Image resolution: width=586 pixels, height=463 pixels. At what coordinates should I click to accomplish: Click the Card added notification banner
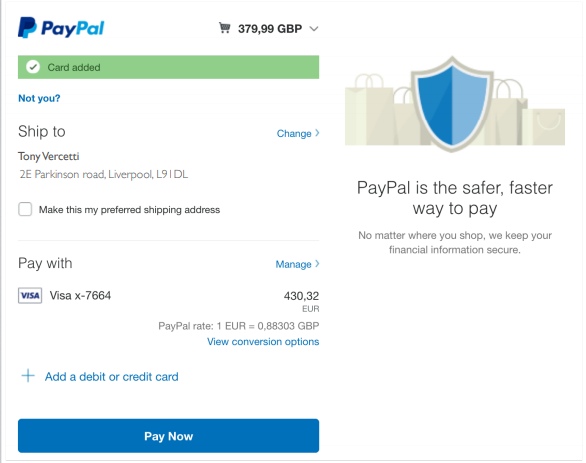click(x=169, y=67)
